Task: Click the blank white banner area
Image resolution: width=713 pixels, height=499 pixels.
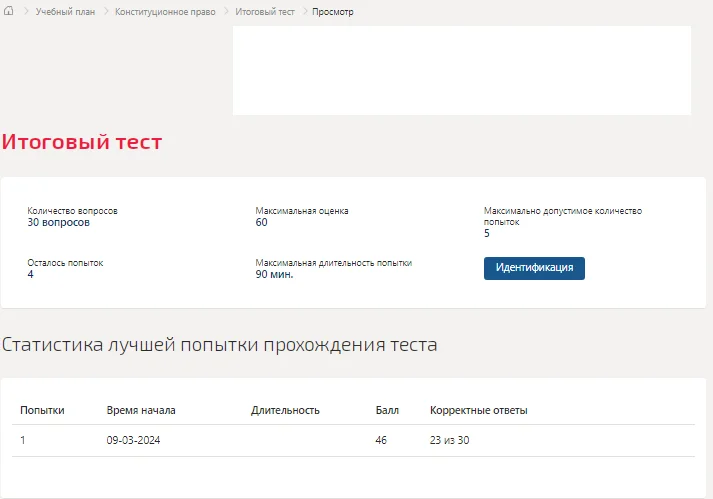Action: tap(462, 70)
